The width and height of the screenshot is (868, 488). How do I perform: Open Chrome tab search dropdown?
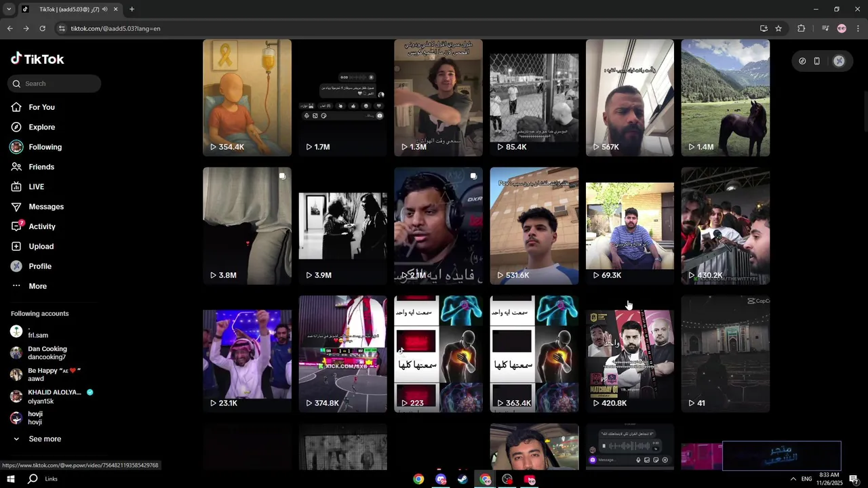[x=9, y=9]
